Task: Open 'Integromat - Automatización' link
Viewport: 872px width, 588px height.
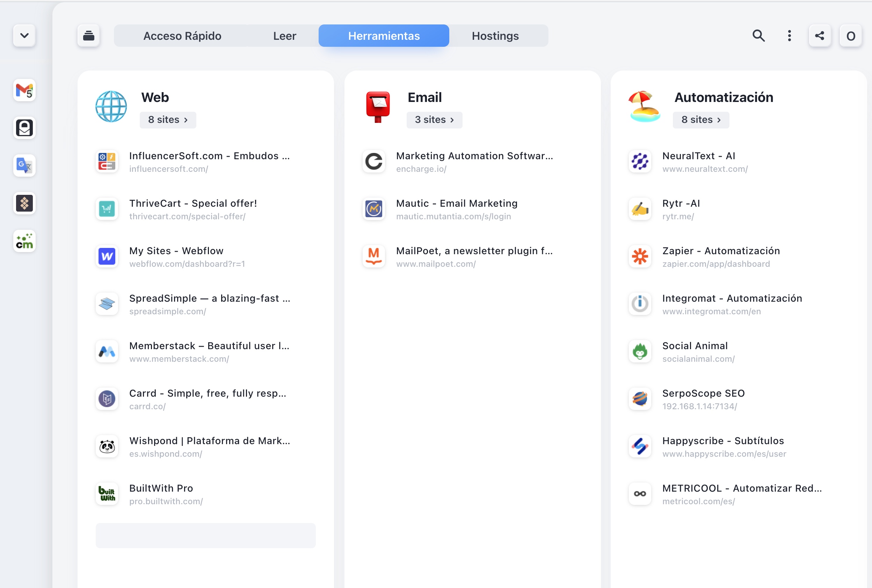Action: coord(732,298)
